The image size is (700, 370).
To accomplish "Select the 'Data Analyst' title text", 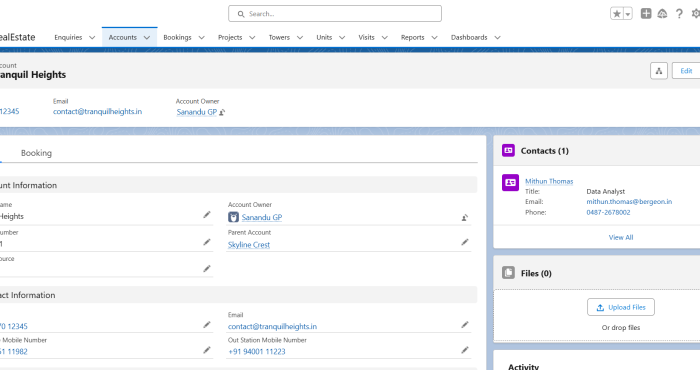I will [605, 191].
